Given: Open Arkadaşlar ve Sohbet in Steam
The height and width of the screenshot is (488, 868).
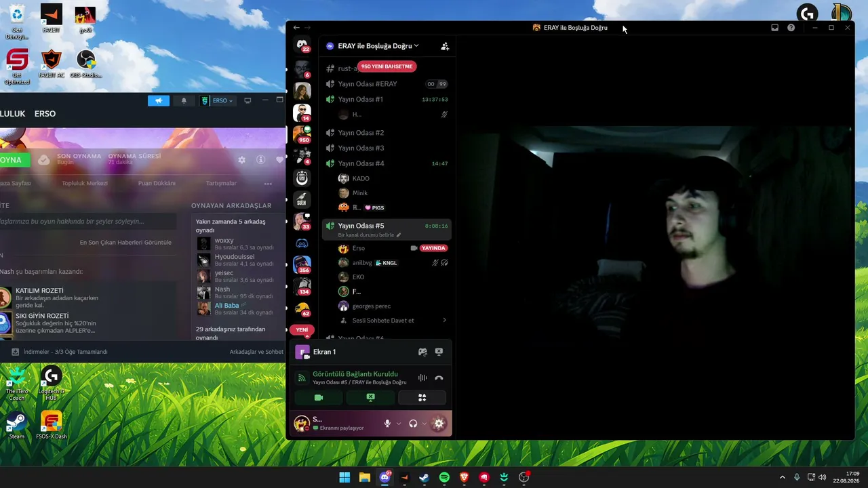Looking at the screenshot, I should 256,352.
